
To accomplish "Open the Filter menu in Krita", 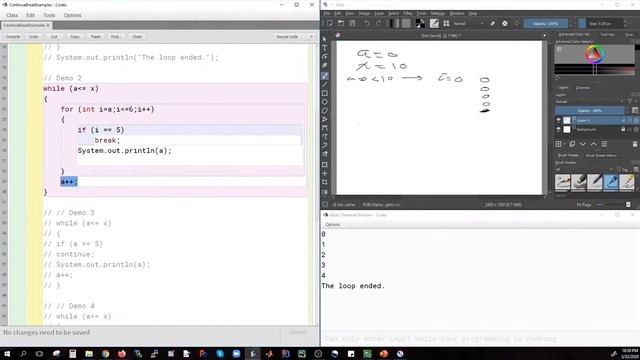I will click(x=407, y=13).
